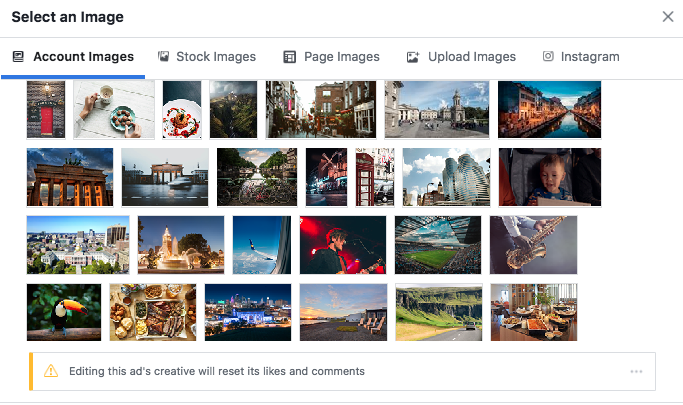Select the city square with domed building image
683x405 pixels.
[437, 109]
